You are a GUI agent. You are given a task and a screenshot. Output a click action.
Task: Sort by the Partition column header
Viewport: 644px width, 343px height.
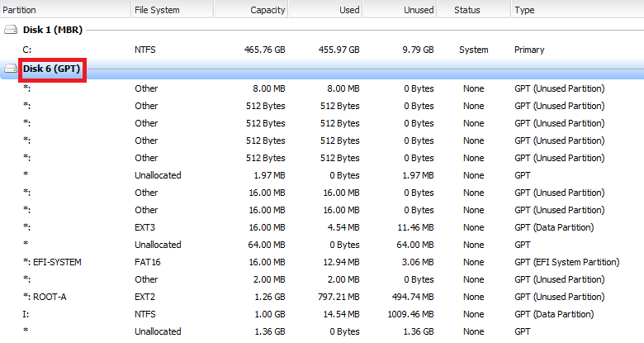65,9
